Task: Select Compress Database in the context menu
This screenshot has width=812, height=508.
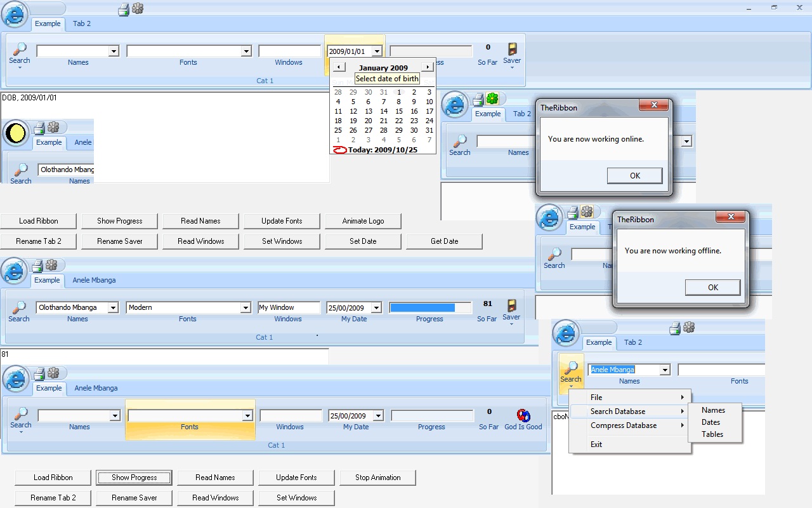Action: click(624, 425)
